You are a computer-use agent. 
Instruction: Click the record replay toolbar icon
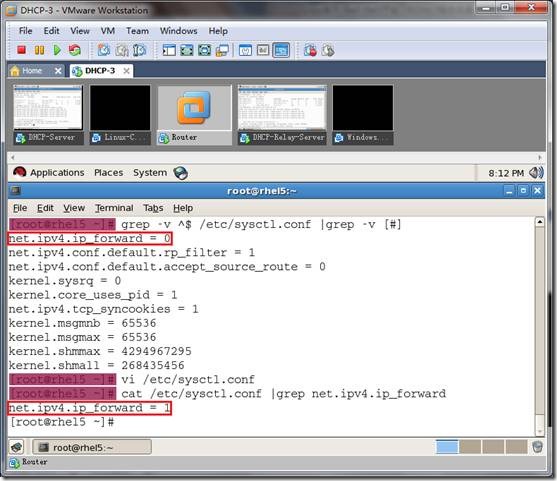coord(310,50)
